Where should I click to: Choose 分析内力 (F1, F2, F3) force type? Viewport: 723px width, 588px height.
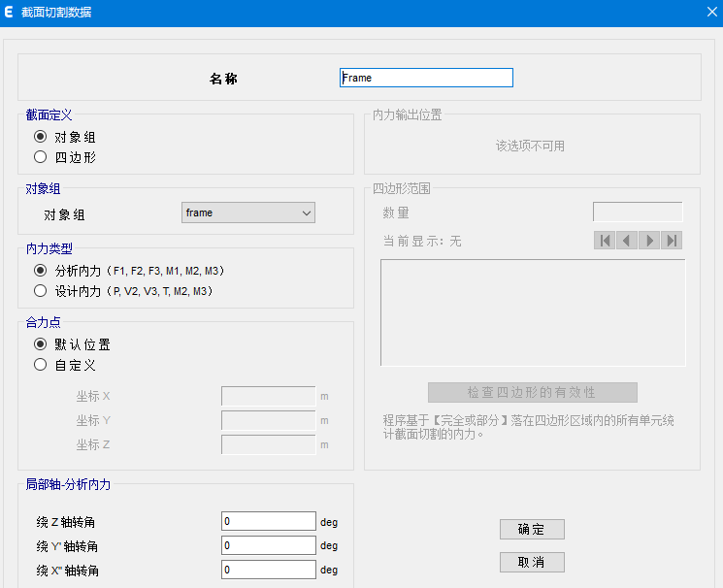(x=41, y=271)
